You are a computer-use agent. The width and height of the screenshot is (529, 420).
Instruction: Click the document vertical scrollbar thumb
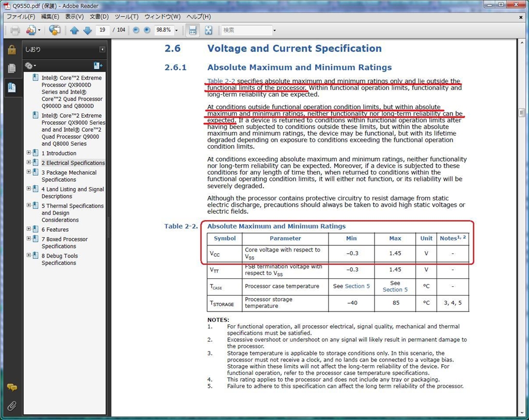pyautogui.click(x=522, y=113)
